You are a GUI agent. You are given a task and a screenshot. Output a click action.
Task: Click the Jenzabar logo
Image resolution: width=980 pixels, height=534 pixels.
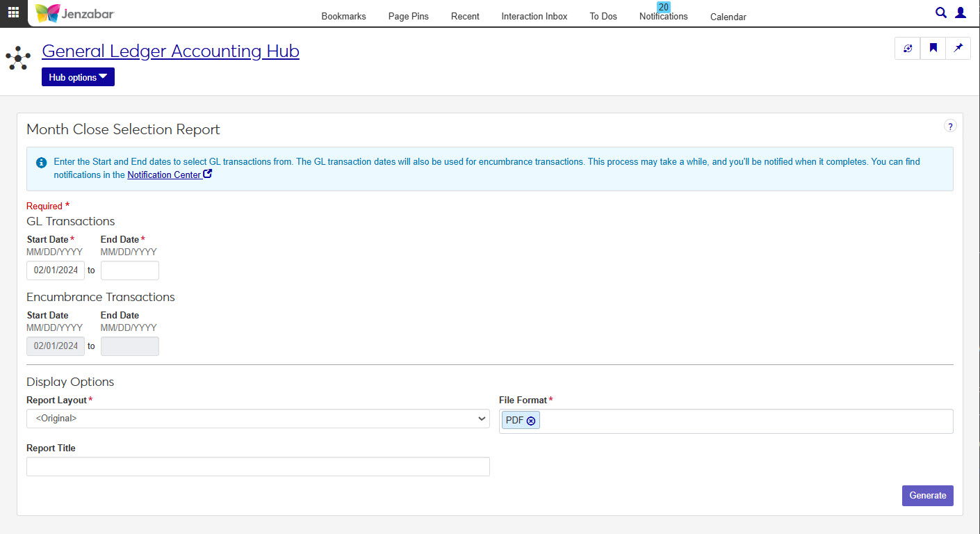[74, 13]
